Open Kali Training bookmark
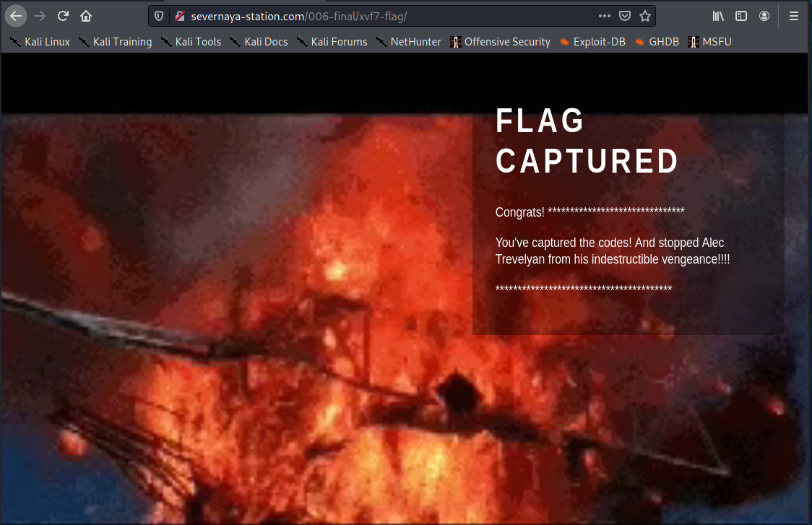This screenshot has height=525, width=812. (x=116, y=42)
